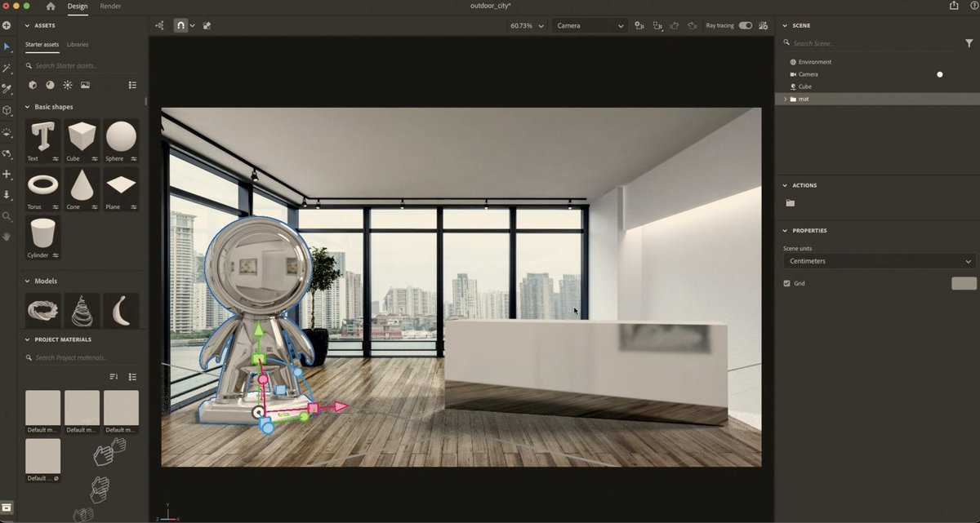Screen dimensions: 980x523
Task: Collapse the Project Materials panel
Action: (x=27, y=339)
